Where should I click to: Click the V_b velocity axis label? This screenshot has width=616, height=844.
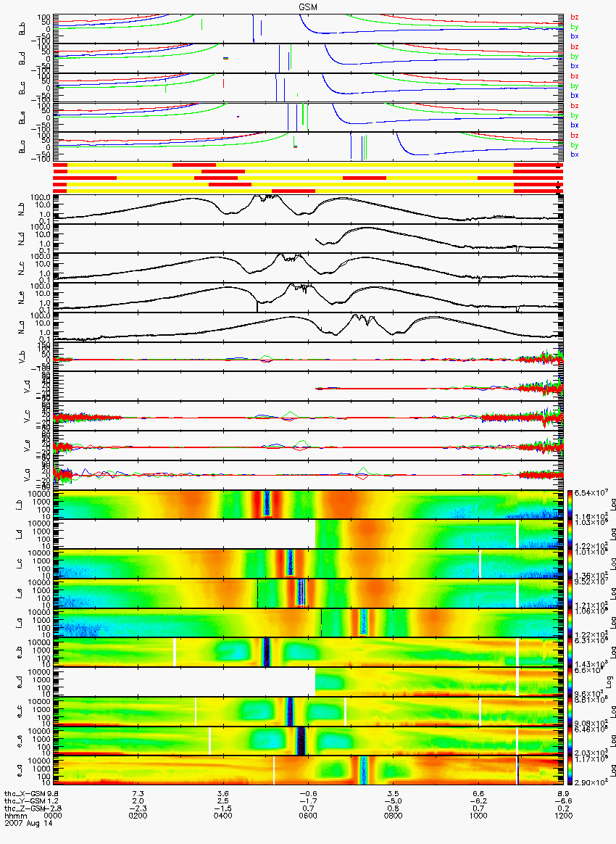[x=22, y=357]
